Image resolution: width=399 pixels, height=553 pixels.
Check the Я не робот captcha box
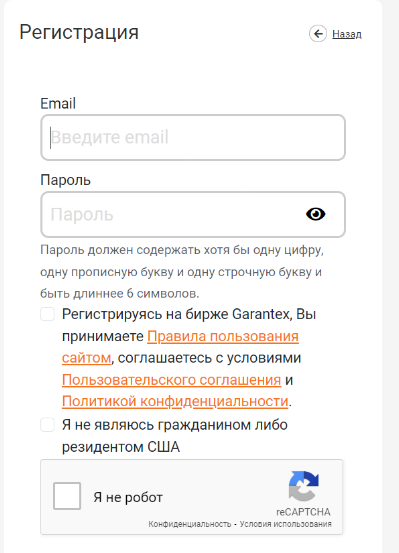(67, 496)
